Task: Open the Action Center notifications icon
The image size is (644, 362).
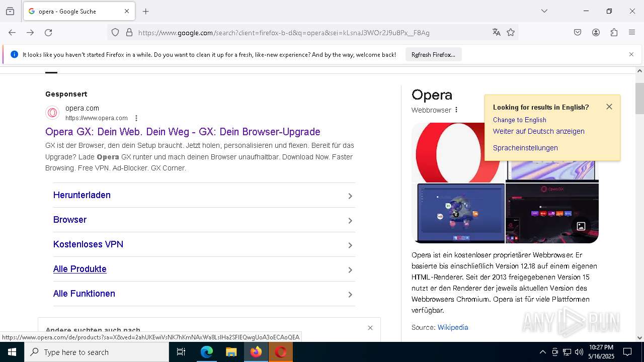Action: (x=627, y=352)
